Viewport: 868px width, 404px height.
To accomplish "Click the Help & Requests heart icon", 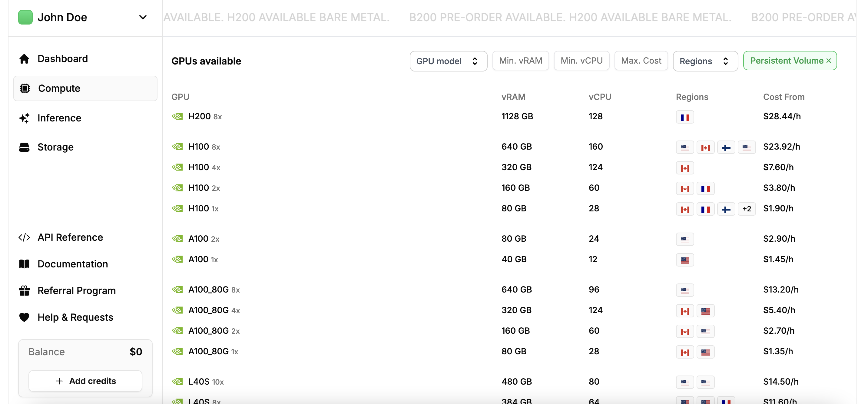I will pyautogui.click(x=24, y=317).
